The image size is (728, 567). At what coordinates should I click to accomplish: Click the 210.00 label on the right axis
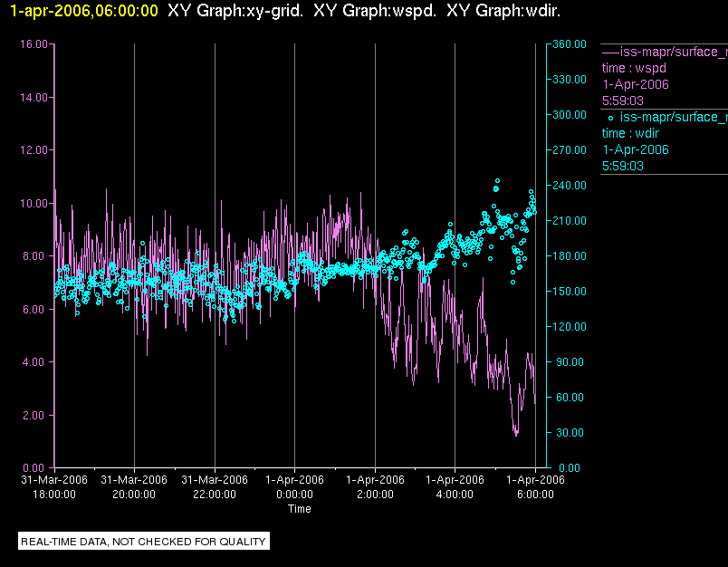coord(570,221)
